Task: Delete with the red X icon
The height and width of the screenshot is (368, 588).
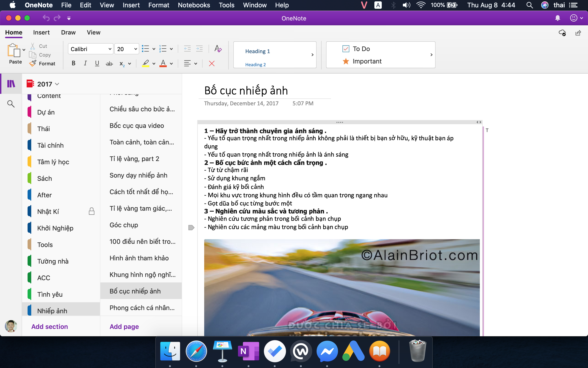Action: pos(212,63)
